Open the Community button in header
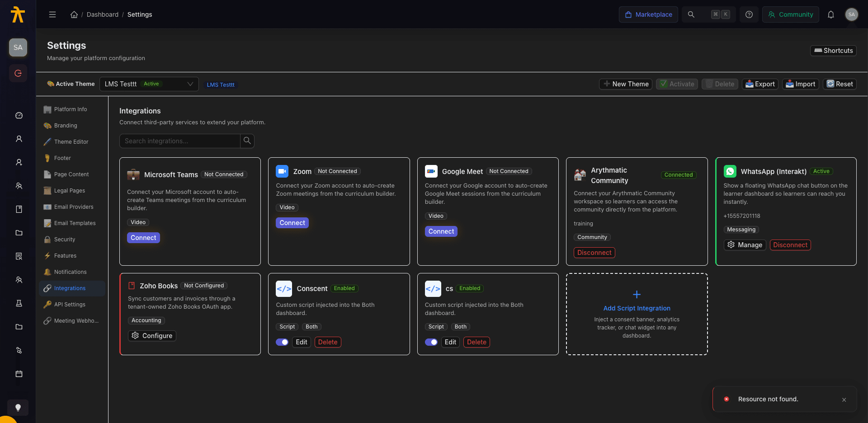Screen dimensions: 868x423 coord(790,14)
